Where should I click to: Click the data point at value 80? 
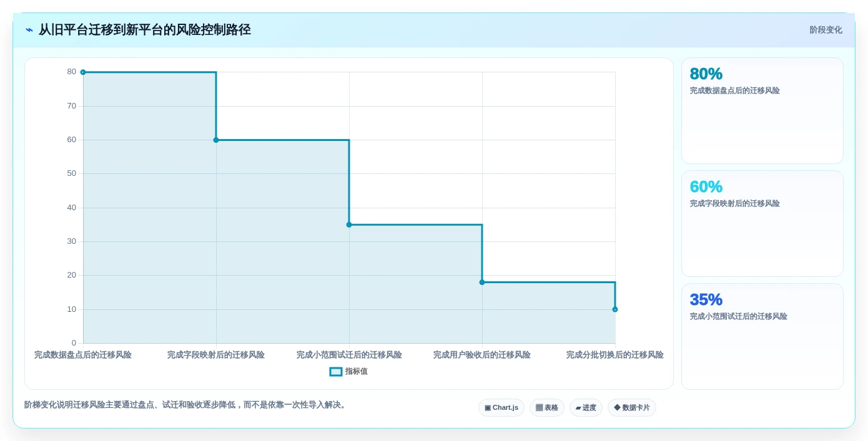tap(83, 72)
